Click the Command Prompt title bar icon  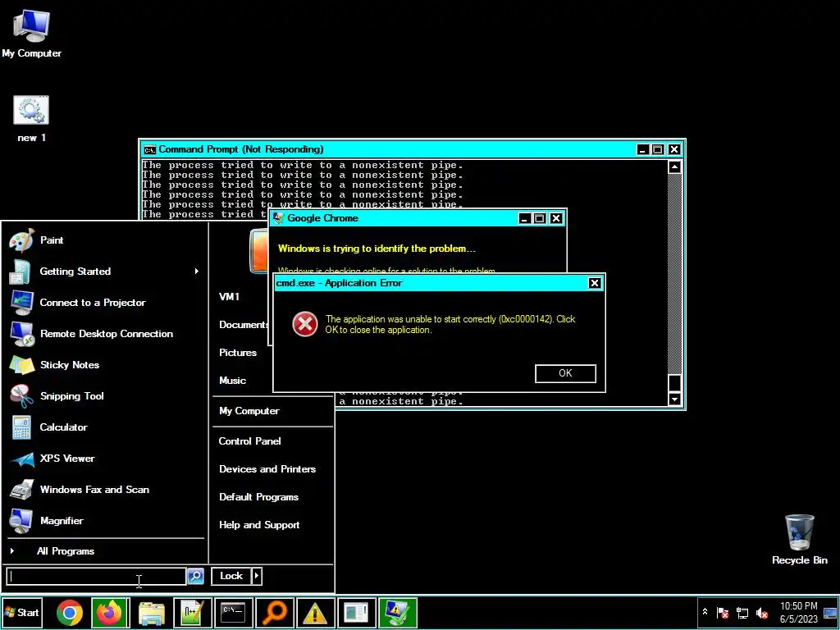(149, 149)
